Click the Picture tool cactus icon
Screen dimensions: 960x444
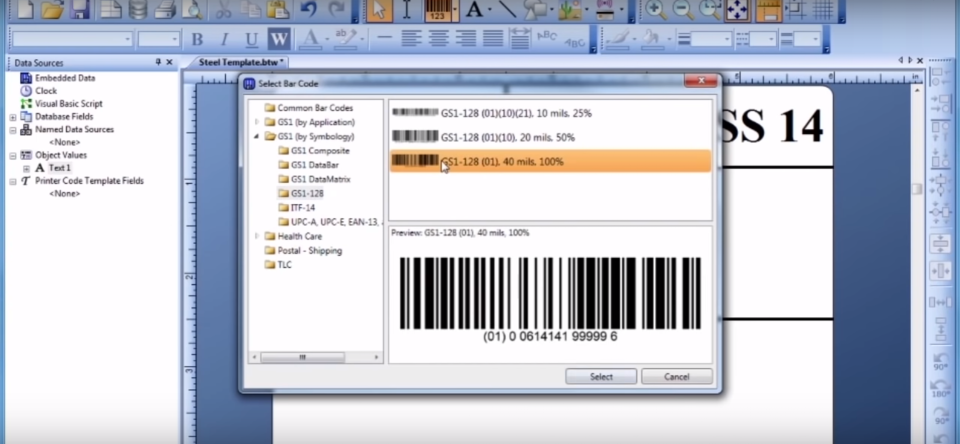(x=570, y=9)
